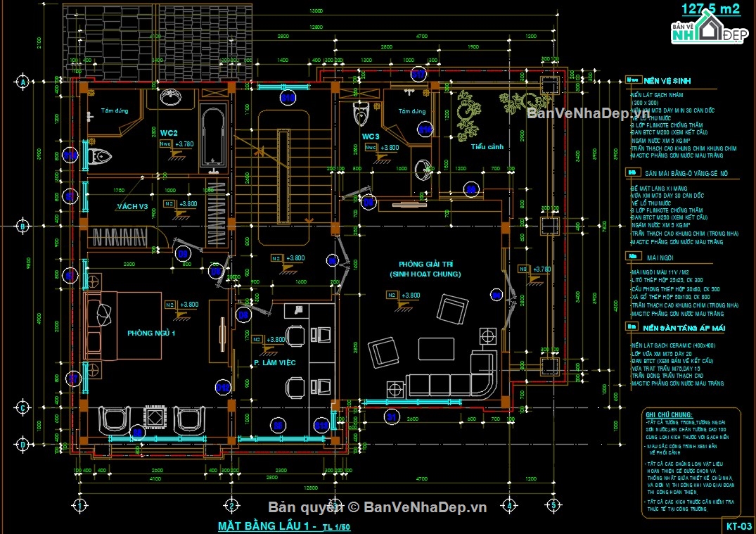This screenshot has height=534, width=756.
Task: Select the GHI CHÚ CHUNG notes heading
Action: (x=669, y=415)
